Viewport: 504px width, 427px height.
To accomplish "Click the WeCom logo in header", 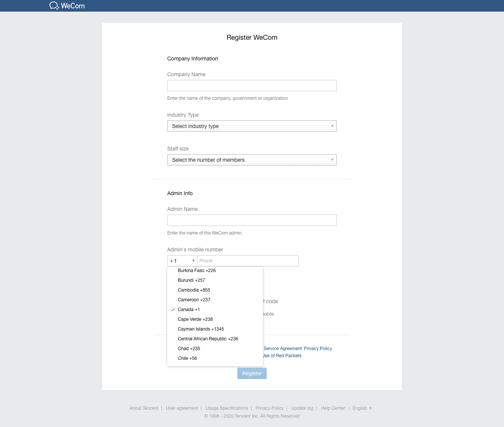I will pos(67,6).
